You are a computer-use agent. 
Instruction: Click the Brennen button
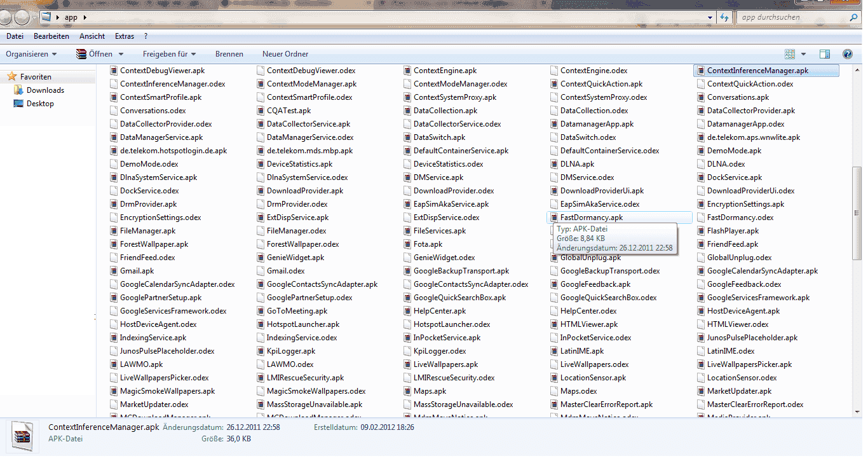coord(229,54)
